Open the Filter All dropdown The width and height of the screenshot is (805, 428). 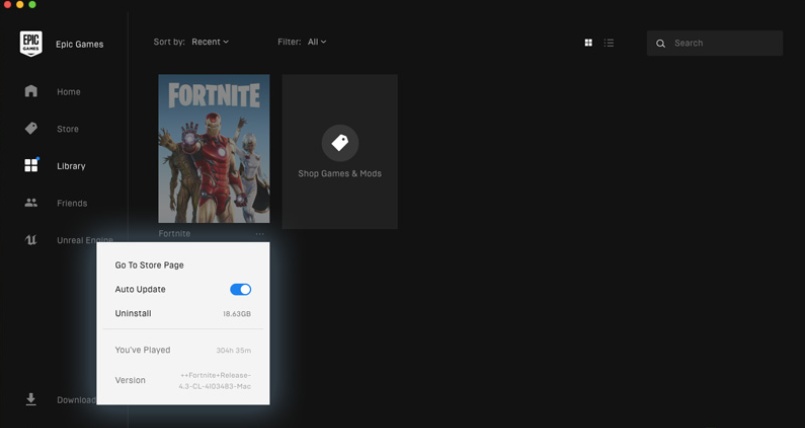(317, 42)
